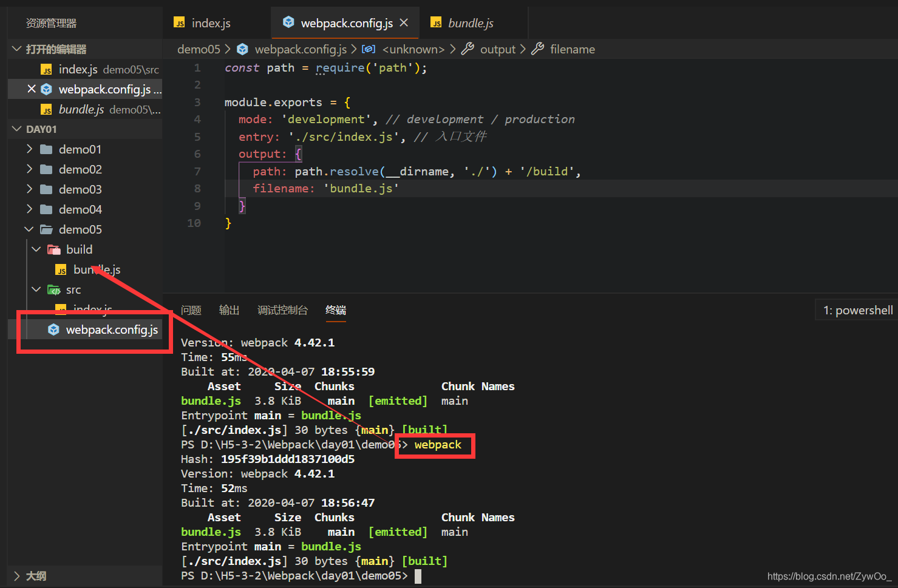
Task: Click the demo01 folder icon
Action: click(x=46, y=149)
